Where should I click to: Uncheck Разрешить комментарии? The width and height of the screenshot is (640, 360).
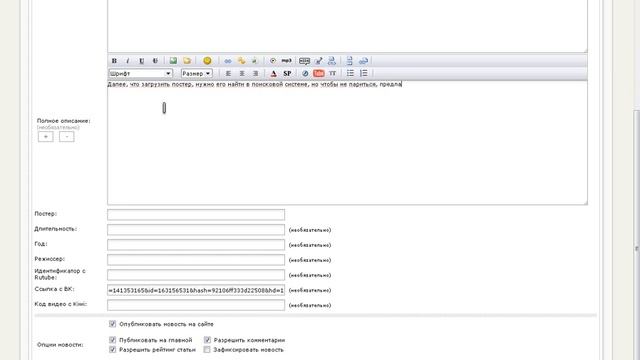[x=207, y=340]
